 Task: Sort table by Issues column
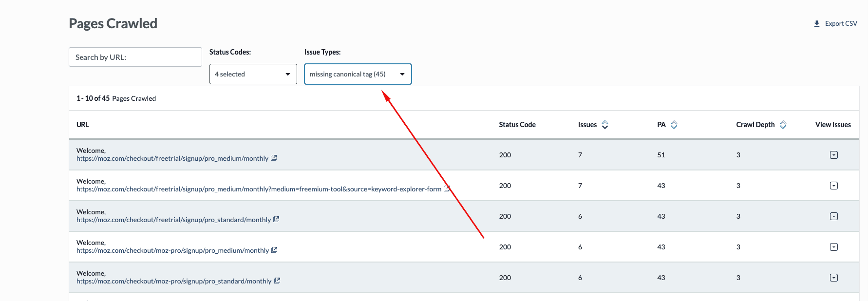604,125
